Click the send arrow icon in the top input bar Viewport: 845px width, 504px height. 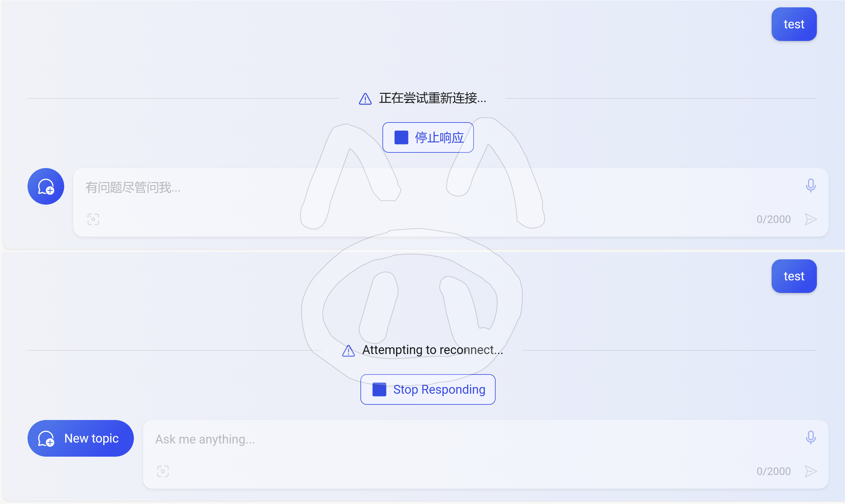811,219
